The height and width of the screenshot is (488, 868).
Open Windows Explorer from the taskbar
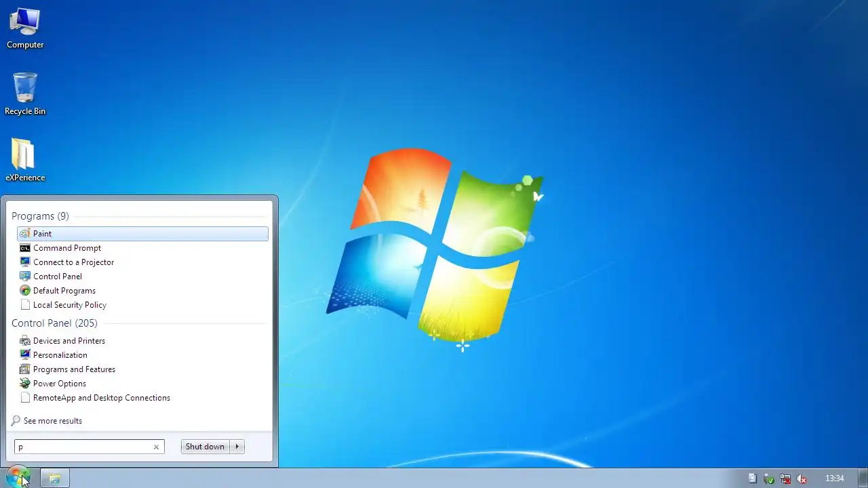pos(55,479)
